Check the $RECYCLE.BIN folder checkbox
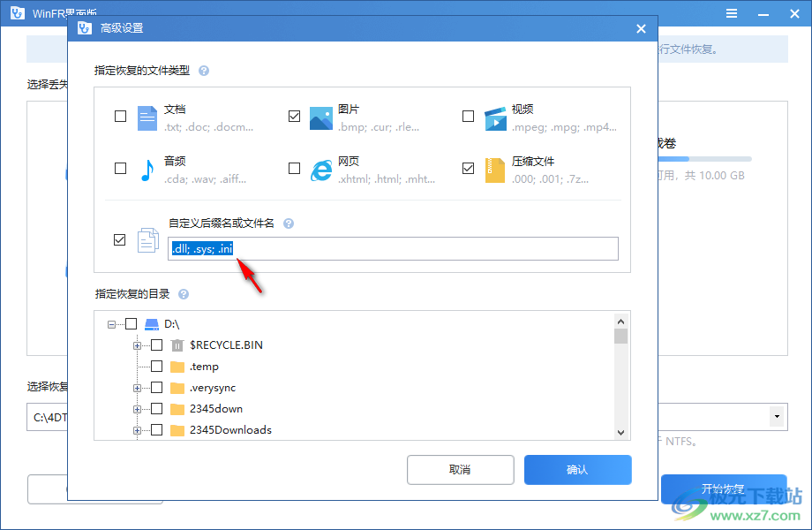Image resolution: width=812 pixels, height=530 pixels. 156,344
